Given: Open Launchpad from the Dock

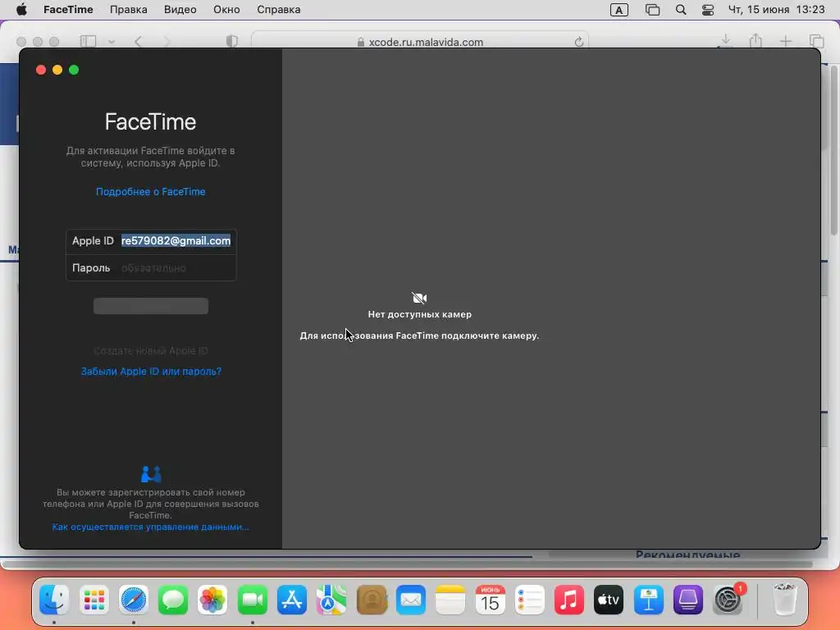Looking at the screenshot, I should [x=94, y=600].
